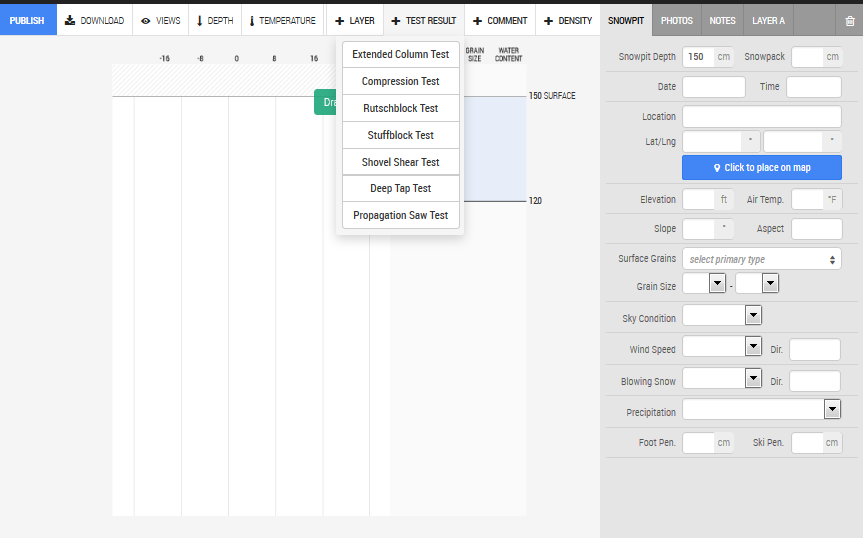Choose Compression Test
Screen dimensions: 863x538
(x=401, y=81)
